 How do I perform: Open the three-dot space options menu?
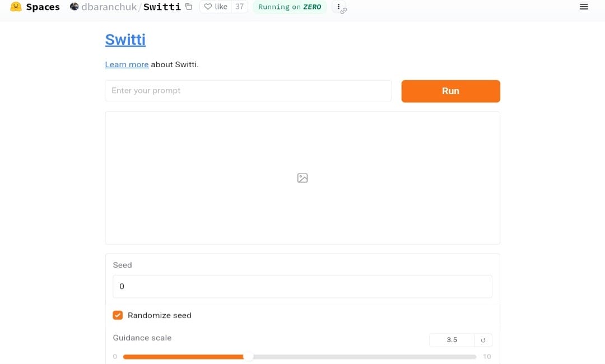coord(338,7)
